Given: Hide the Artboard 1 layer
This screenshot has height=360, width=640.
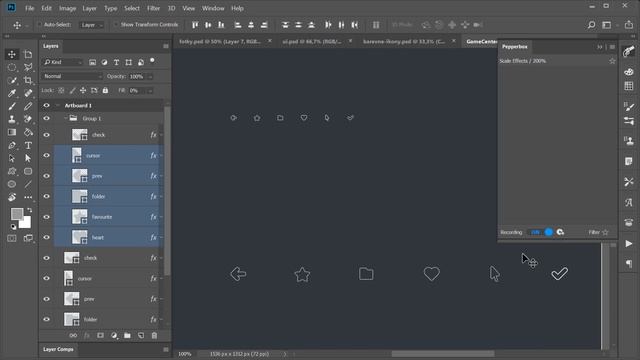Looking at the screenshot, I should tap(47, 105).
